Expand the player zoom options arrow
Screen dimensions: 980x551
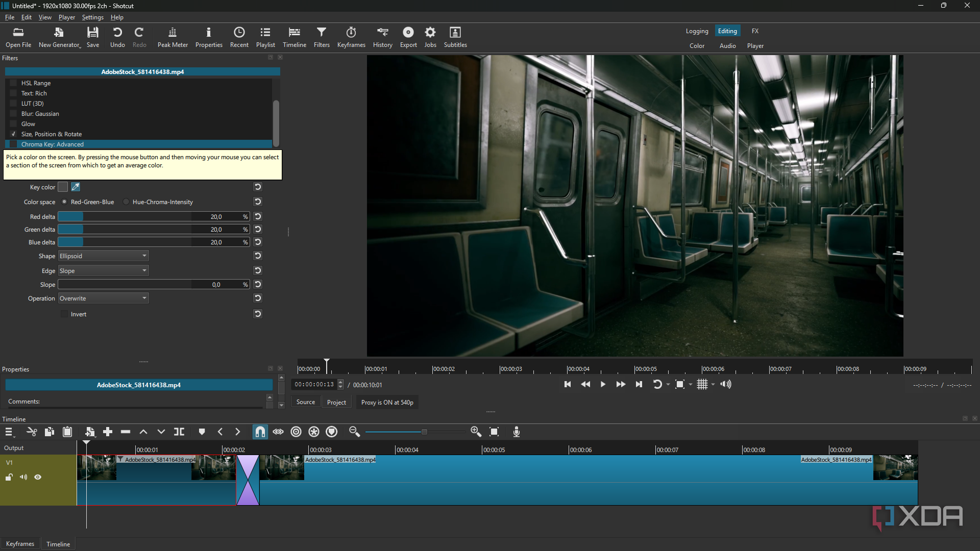point(691,385)
